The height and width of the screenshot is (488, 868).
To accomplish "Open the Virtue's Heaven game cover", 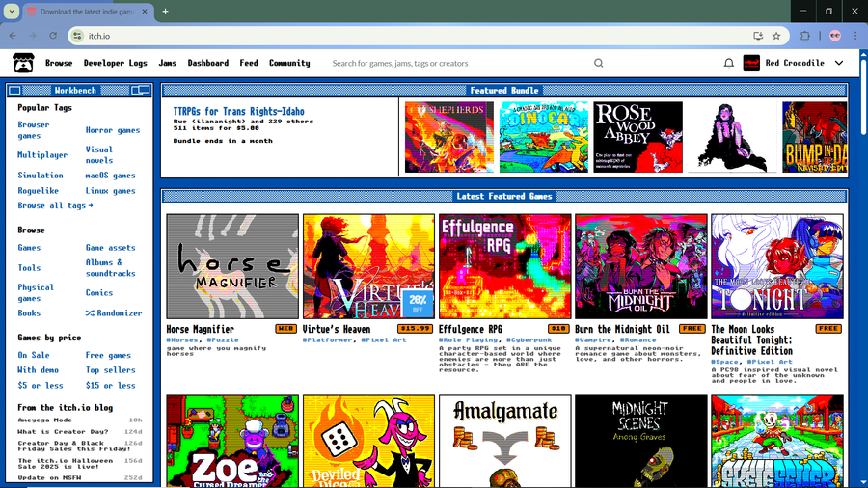I will pos(368,266).
